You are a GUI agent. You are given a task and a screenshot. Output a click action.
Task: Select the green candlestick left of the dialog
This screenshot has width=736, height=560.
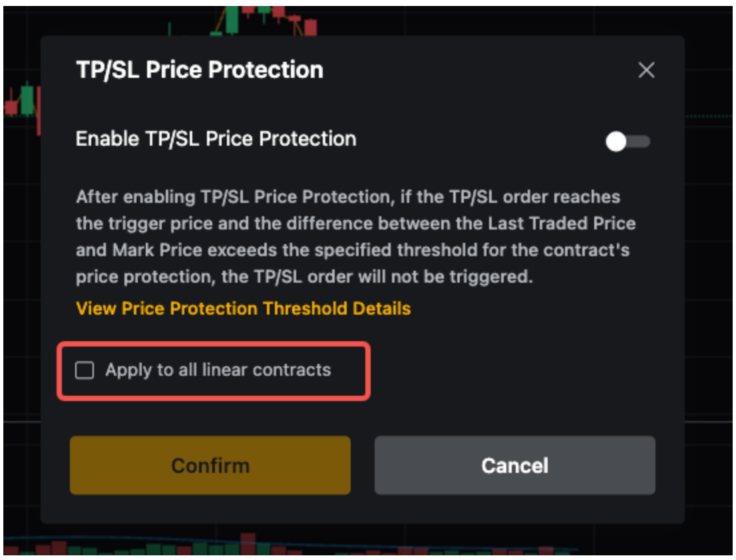coord(27,98)
